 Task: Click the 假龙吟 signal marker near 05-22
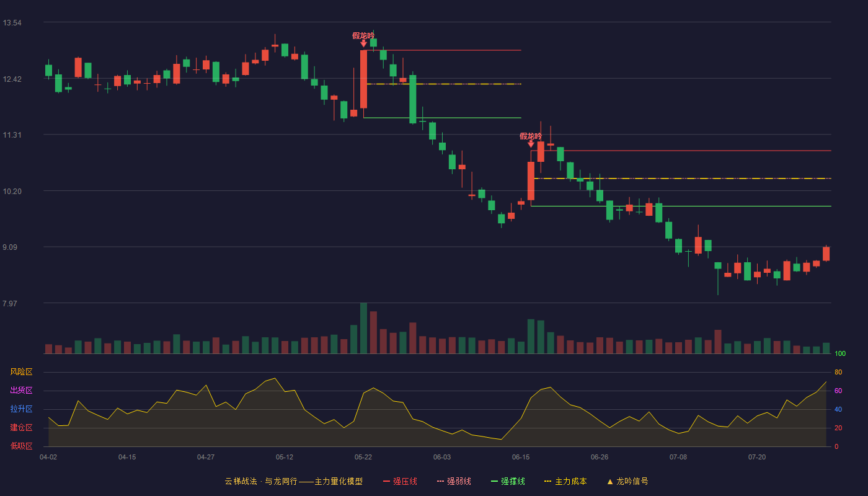pyautogui.click(x=363, y=38)
